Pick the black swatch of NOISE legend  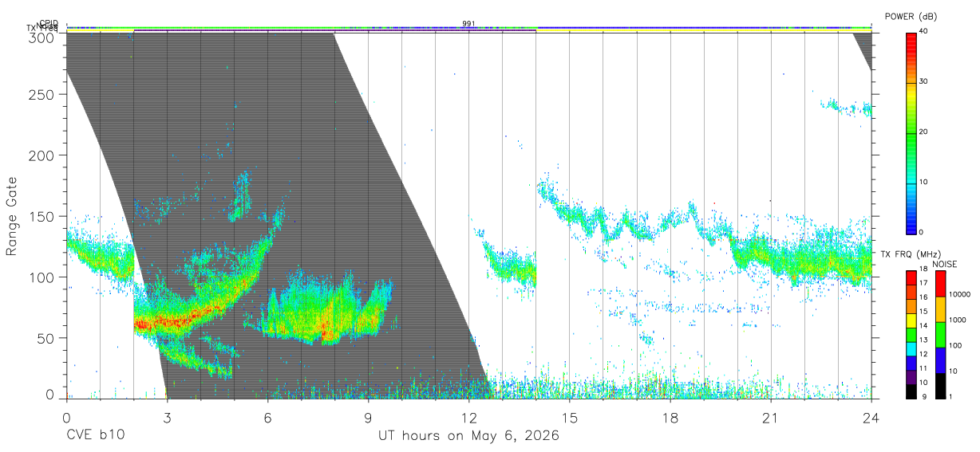coord(940,384)
